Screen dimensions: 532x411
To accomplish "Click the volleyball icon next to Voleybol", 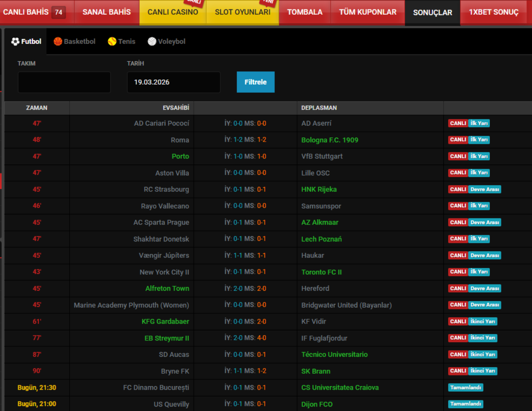I will click(152, 41).
